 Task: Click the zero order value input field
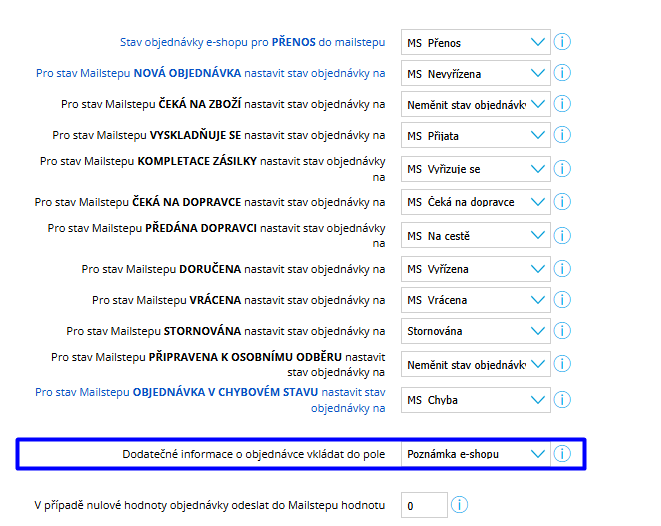(424, 505)
